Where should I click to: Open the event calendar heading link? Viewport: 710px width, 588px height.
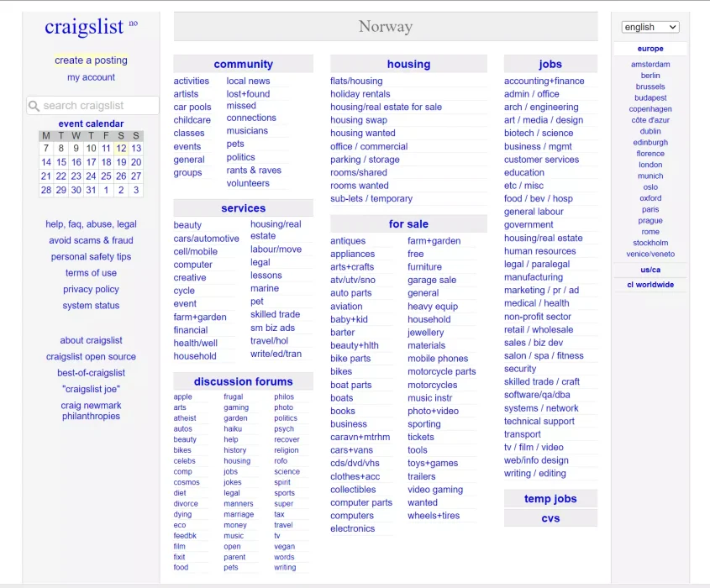click(91, 123)
